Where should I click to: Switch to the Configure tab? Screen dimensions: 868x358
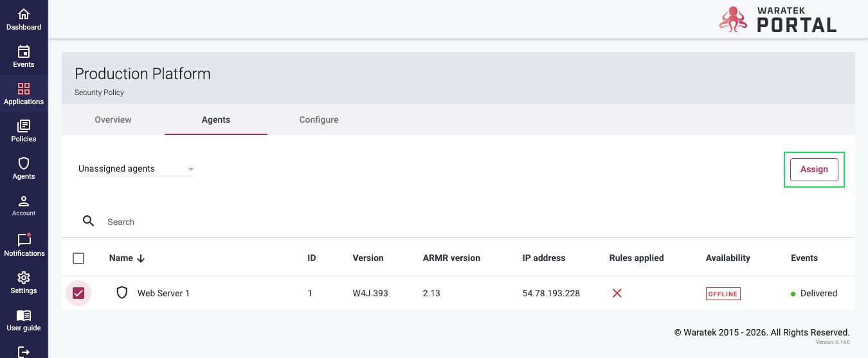(x=319, y=120)
